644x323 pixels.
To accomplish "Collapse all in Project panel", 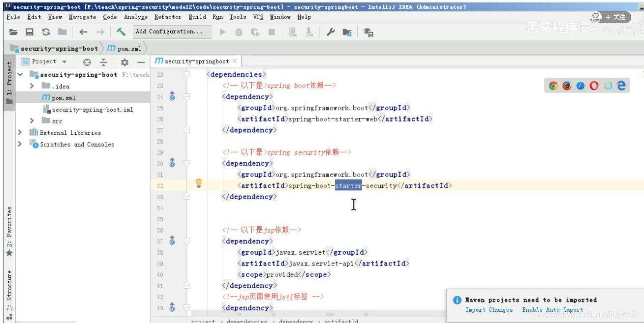I will 103,62.
